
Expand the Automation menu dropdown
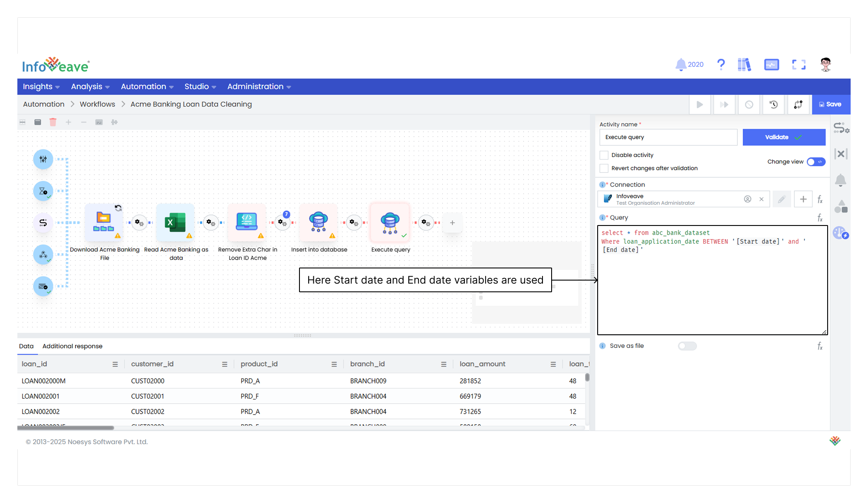point(147,87)
